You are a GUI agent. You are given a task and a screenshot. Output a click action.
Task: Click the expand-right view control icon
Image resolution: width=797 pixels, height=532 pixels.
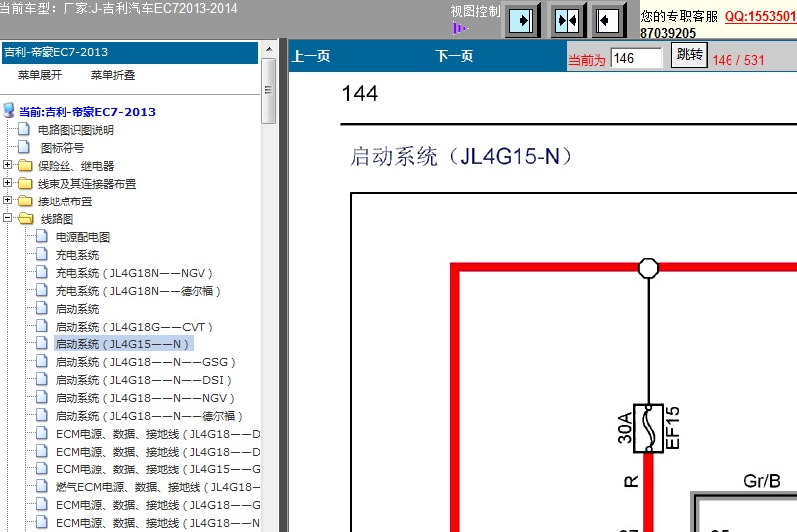(x=521, y=20)
